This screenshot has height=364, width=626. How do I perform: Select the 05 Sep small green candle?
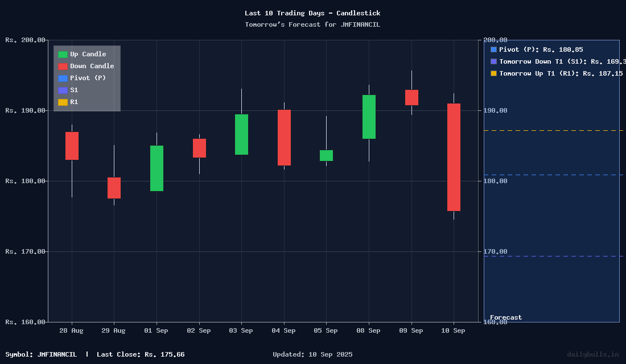pyautogui.click(x=326, y=155)
